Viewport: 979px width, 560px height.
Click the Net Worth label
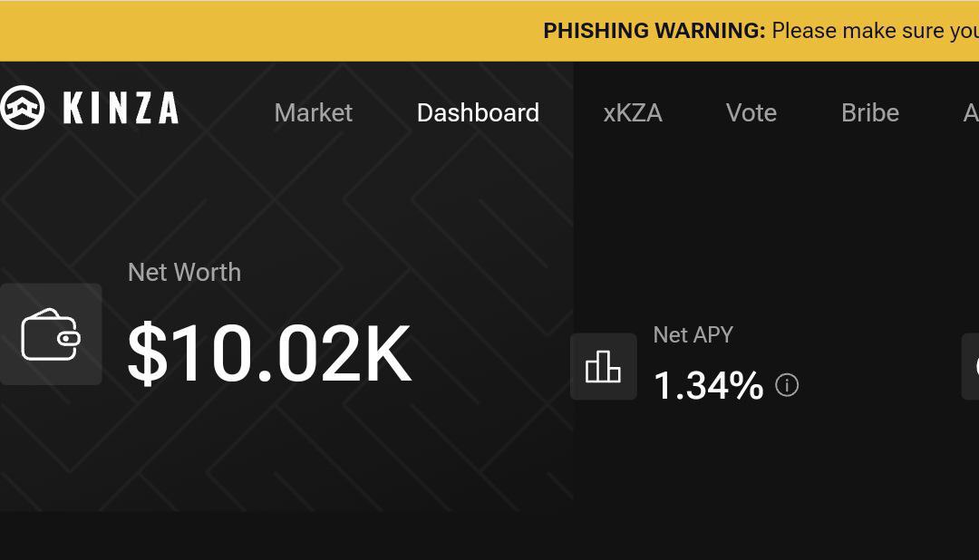(184, 272)
